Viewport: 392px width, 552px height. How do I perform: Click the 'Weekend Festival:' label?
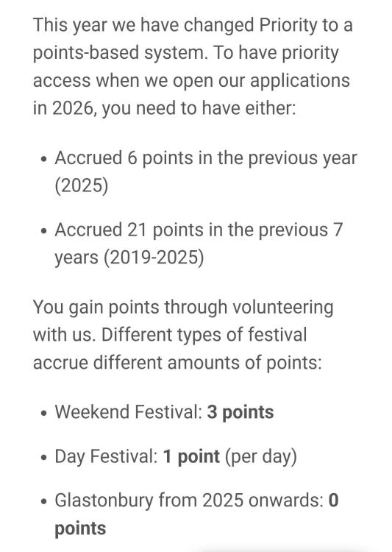tap(129, 412)
